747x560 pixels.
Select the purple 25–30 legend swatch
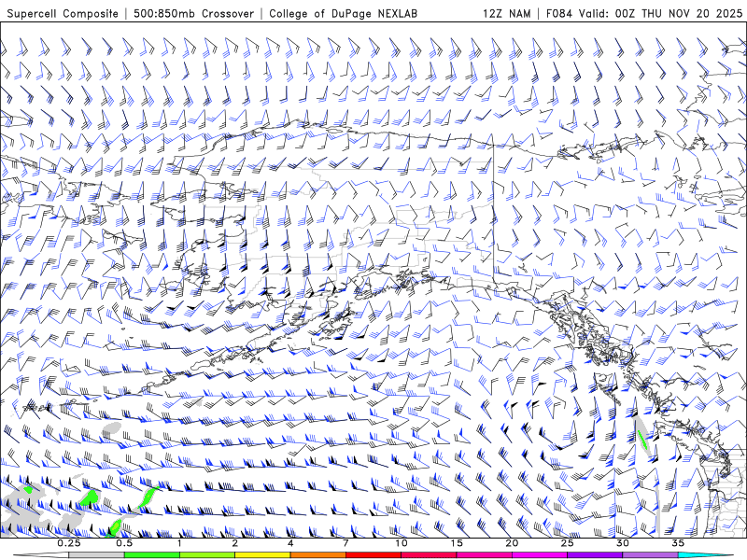pyautogui.click(x=595, y=555)
